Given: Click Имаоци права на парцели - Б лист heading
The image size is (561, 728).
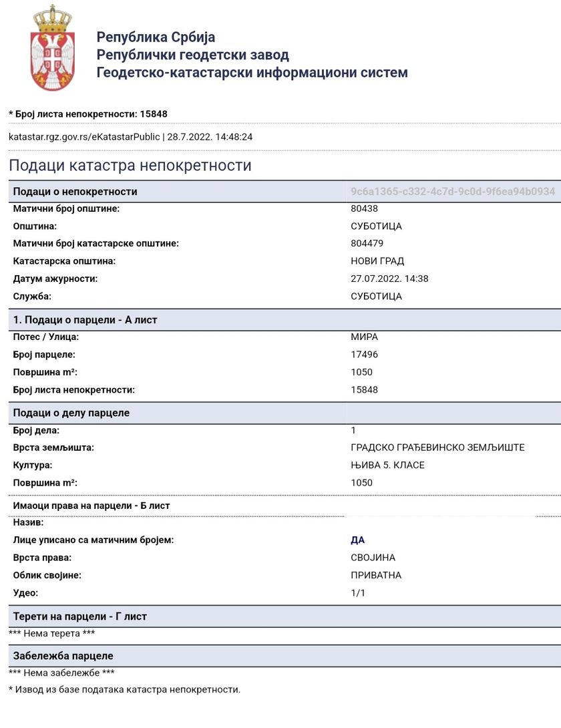Looking at the screenshot, I should tap(91, 506).
